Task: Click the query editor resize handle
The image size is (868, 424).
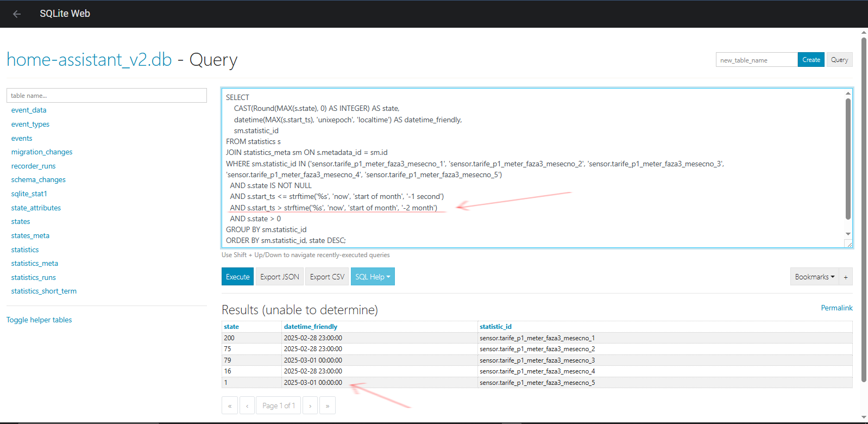Action: coord(848,244)
